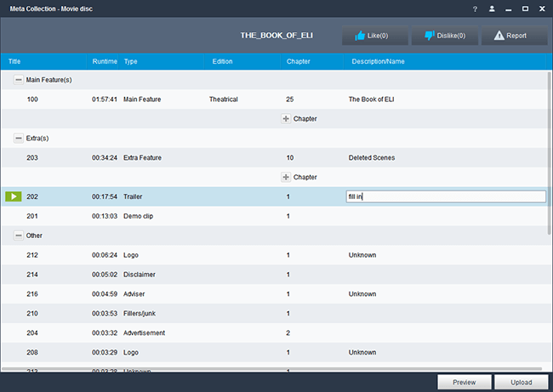Click chapter count 25 for title 100
Screen dimensions: 553x392
[289, 99]
